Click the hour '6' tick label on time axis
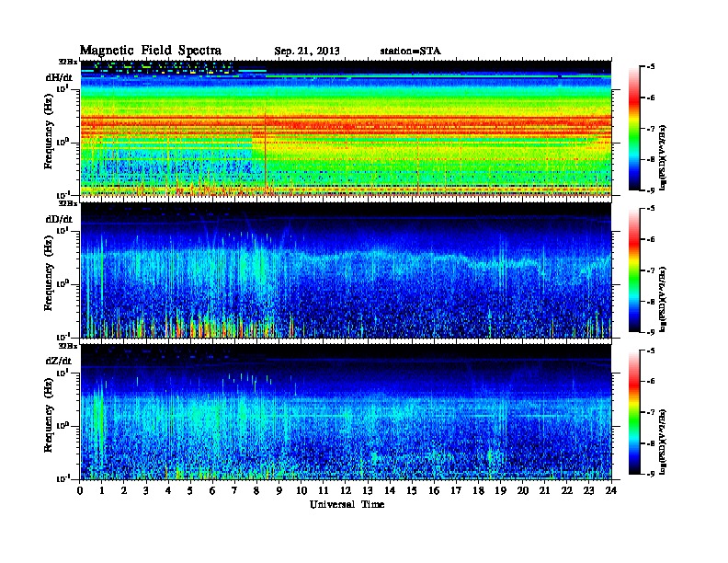This screenshot has width=728, height=563. [x=212, y=490]
